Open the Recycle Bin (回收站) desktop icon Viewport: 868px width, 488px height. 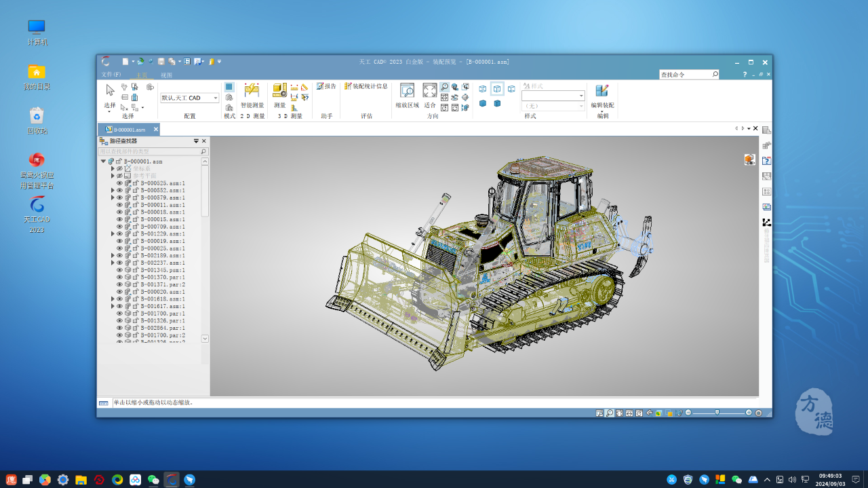[x=37, y=120]
